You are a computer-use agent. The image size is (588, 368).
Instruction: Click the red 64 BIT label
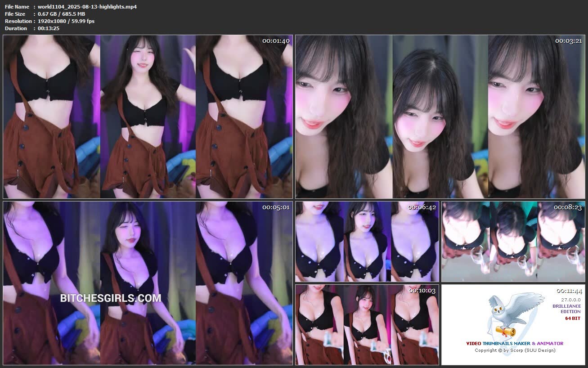coord(573,319)
